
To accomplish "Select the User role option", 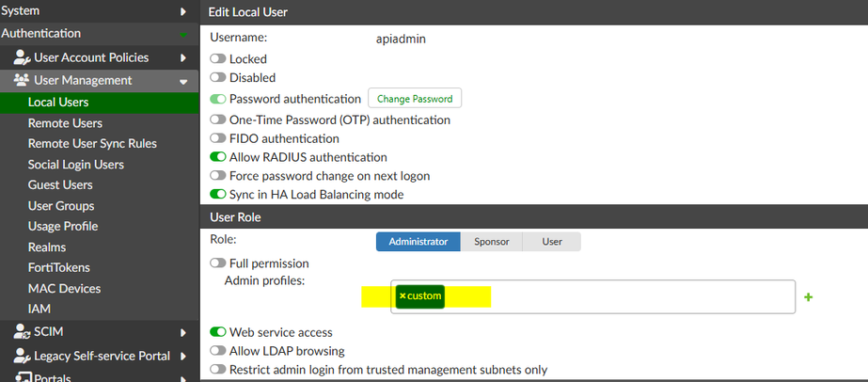I will pos(552,242).
